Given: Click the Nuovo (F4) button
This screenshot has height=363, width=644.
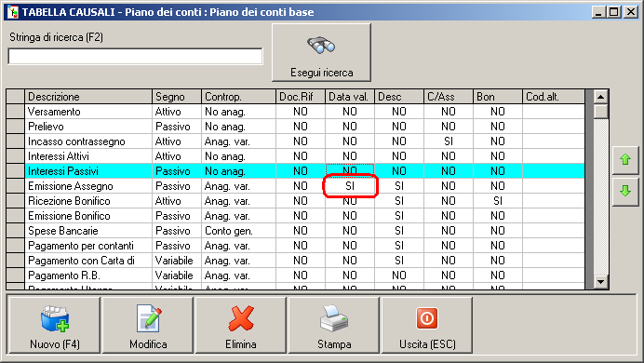Looking at the screenshot, I should tap(55, 326).
